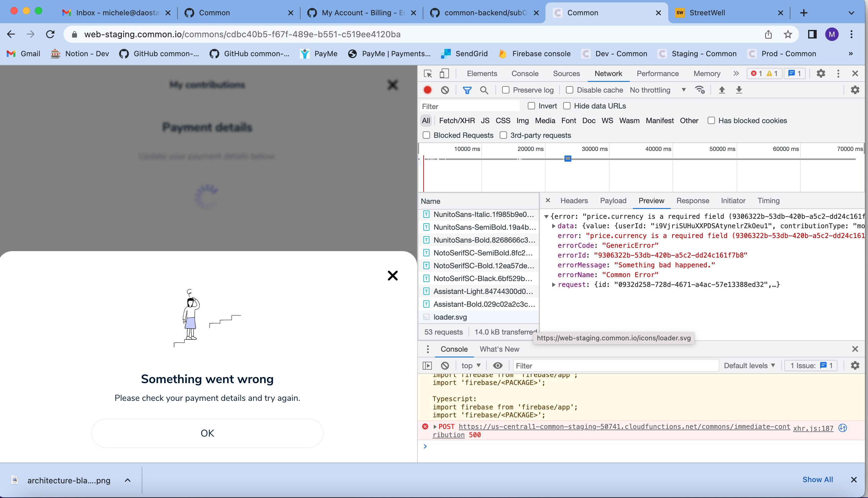Select the loader.svg request row
Screen dimensions: 868x498
478,317
